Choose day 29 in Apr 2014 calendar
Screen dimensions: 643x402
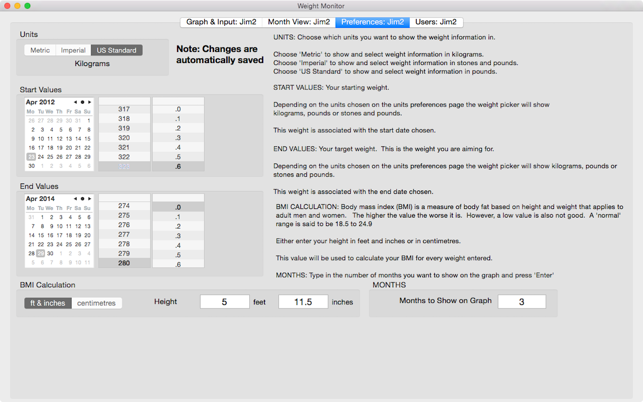click(41, 253)
